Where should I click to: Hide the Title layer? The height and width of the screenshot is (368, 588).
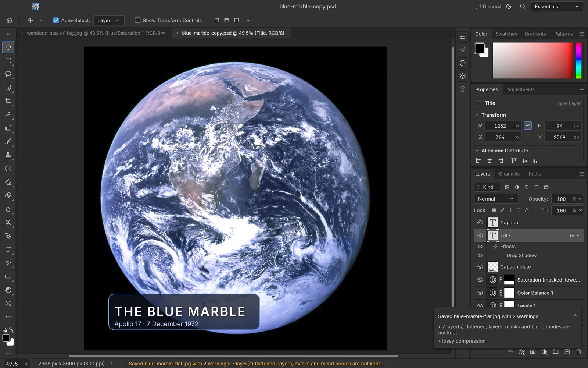click(480, 236)
